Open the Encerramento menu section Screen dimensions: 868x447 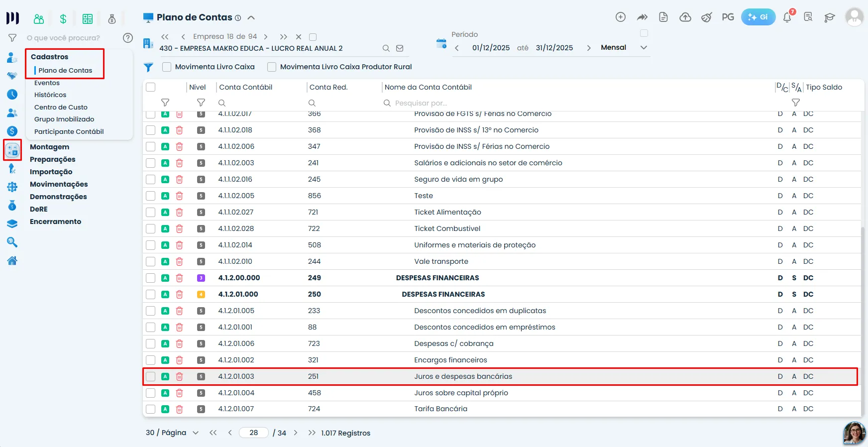pos(55,222)
